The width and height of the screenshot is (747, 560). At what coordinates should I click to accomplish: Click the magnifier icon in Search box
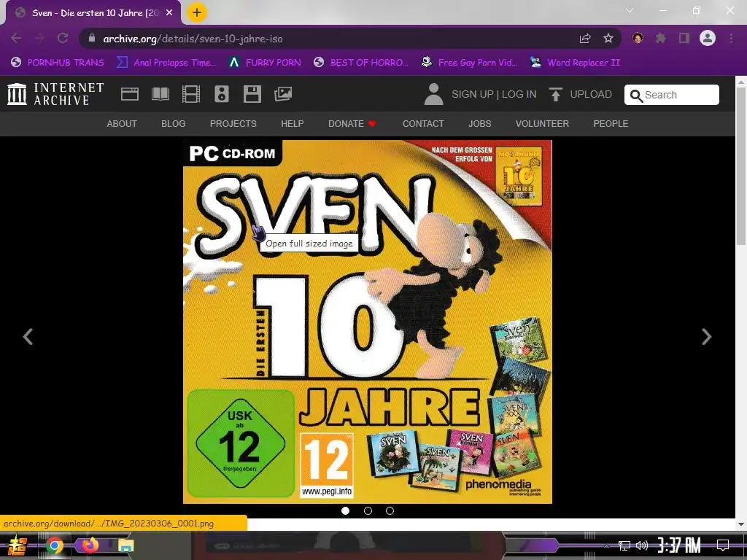[x=636, y=96]
